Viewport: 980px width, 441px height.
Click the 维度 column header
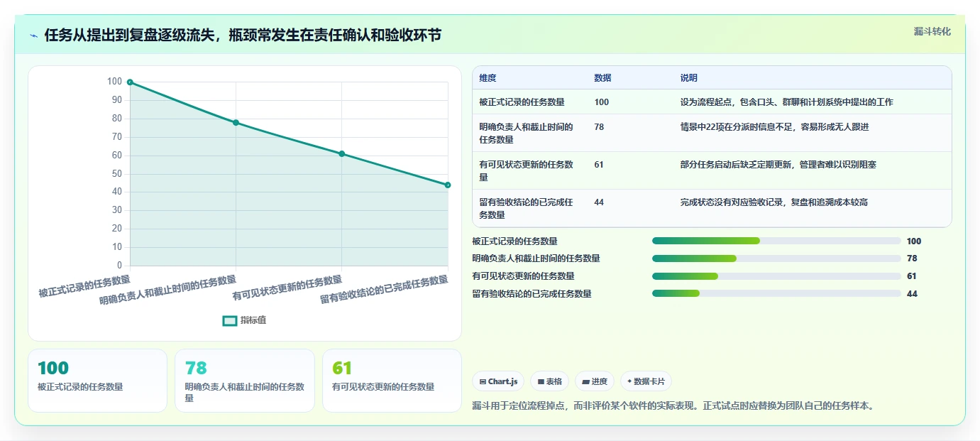[488, 78]
